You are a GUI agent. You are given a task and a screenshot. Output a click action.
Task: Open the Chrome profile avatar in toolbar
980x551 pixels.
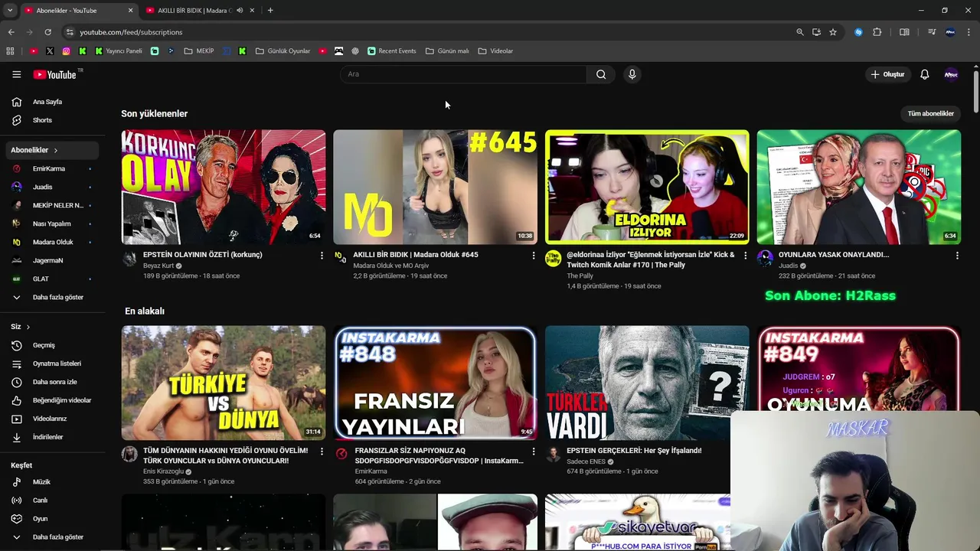pyautogui.click(x=950, y=32)
